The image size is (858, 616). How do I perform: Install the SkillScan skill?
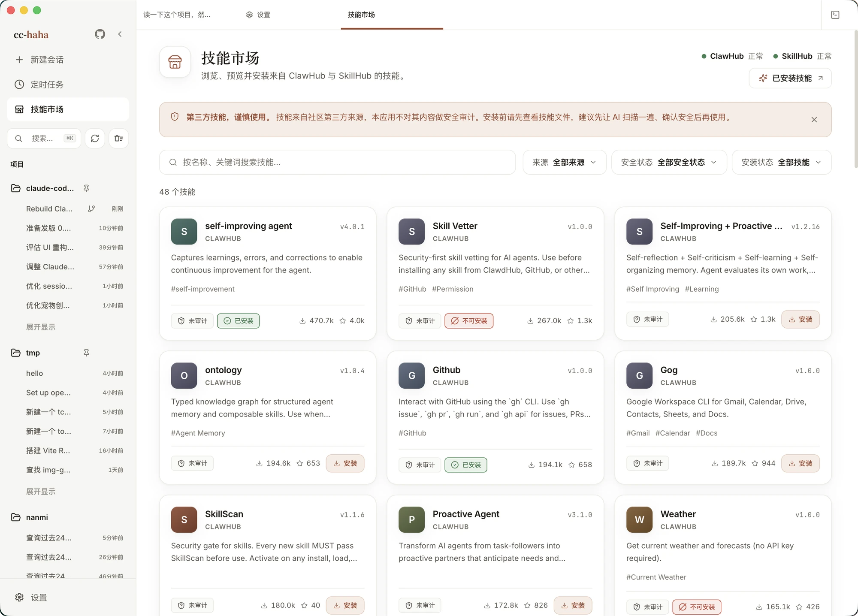(345, 605)
